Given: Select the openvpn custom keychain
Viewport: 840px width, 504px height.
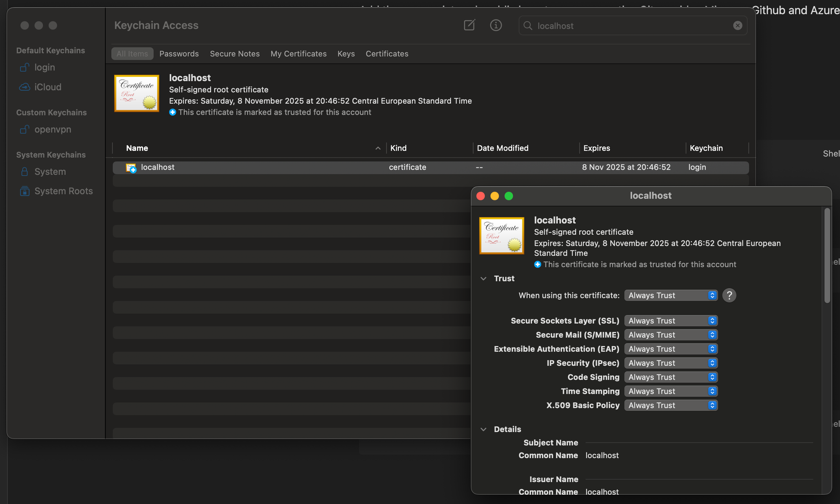Looking at the screenshot, I should pyautogui.click(x=52, y=129).
